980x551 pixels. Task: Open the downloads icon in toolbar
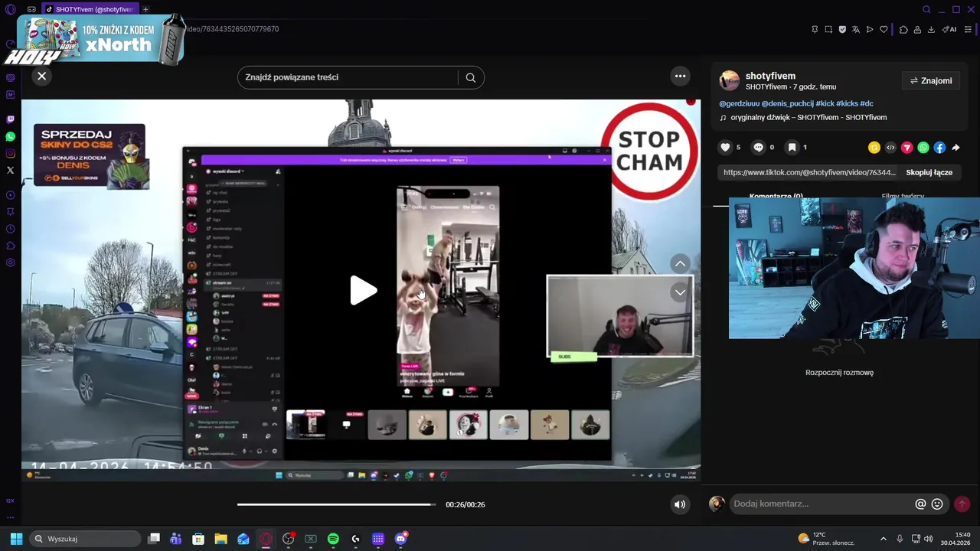(931, 29)
